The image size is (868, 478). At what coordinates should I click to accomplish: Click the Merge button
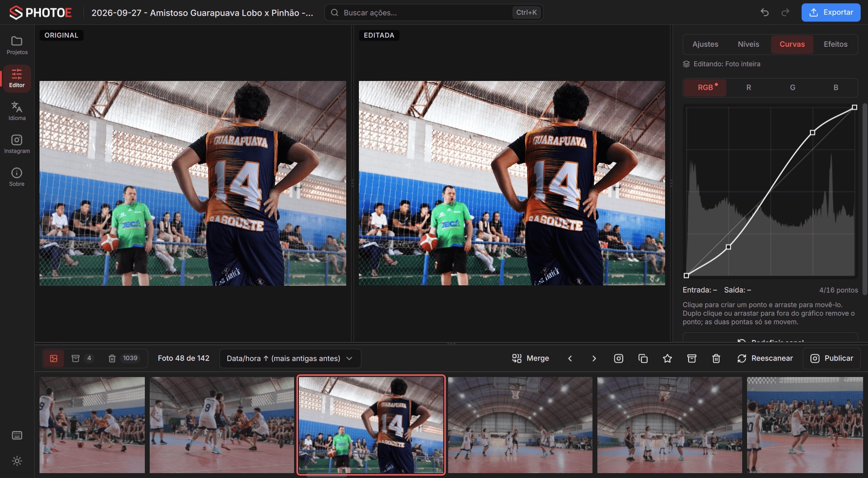point(531,358)
